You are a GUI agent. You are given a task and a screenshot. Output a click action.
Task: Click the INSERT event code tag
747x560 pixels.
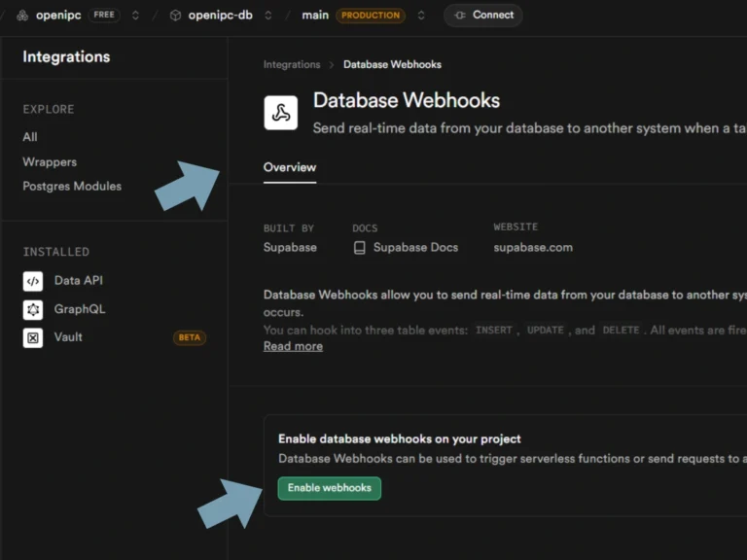493,330
